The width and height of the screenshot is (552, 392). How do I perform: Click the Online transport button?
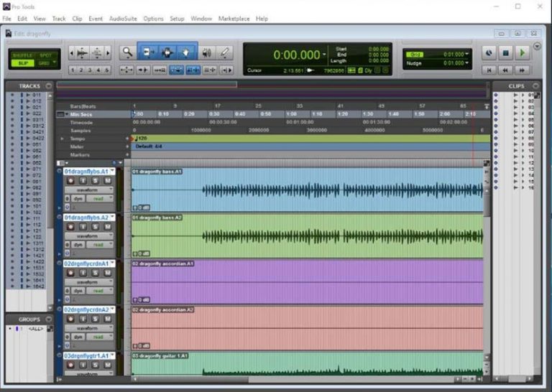(x=489, y=53)
